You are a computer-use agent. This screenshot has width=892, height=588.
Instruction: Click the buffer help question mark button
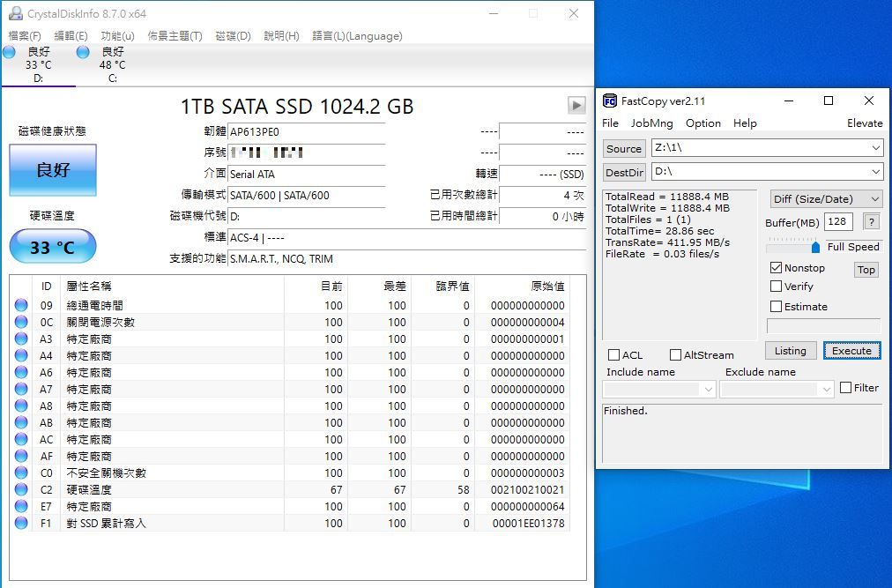point(872,221)
